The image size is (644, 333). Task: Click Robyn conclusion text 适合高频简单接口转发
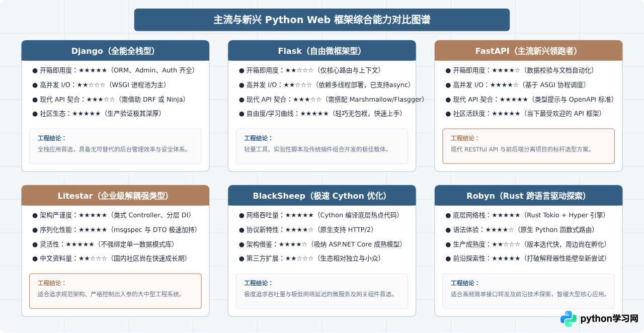(530, 294)
